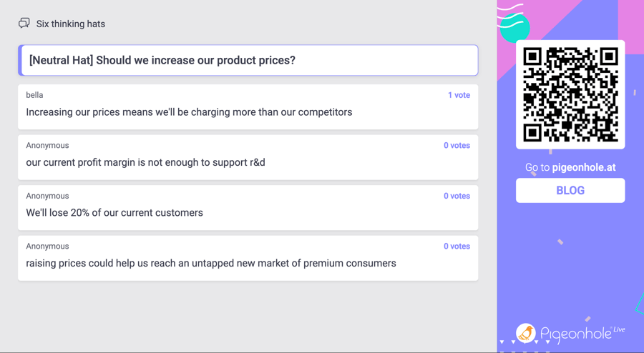Select the Neutral Hat question header
The image size is (644, 353).
[248, 60]
